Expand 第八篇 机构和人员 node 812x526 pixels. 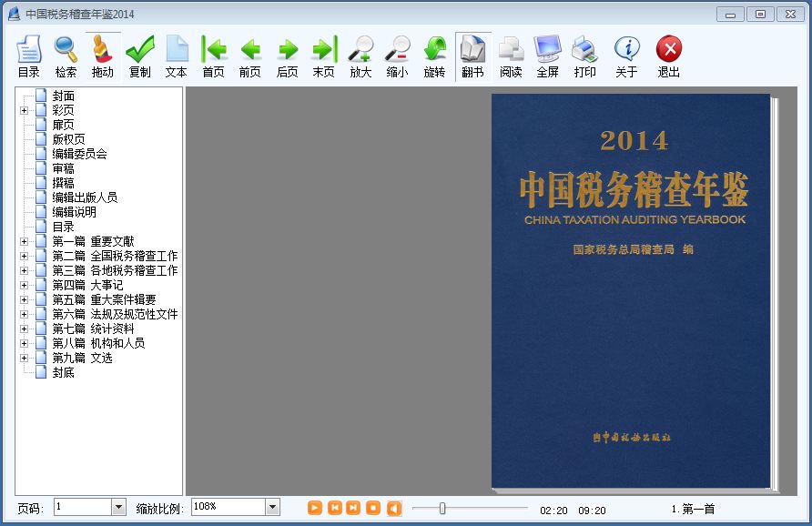tap(24, 343)
